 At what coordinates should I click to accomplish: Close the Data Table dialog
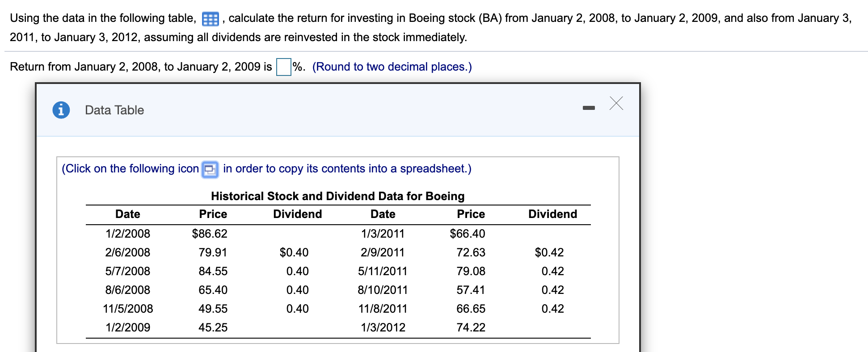[616, 103]
